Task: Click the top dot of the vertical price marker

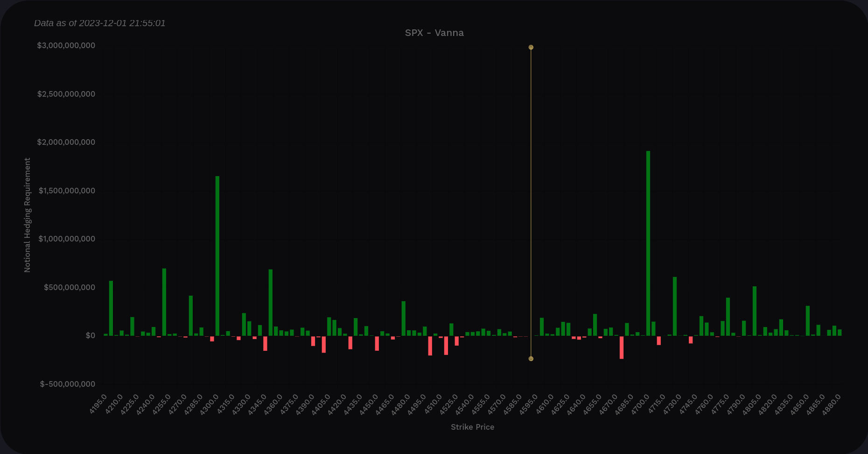Action: coord(531,47)
